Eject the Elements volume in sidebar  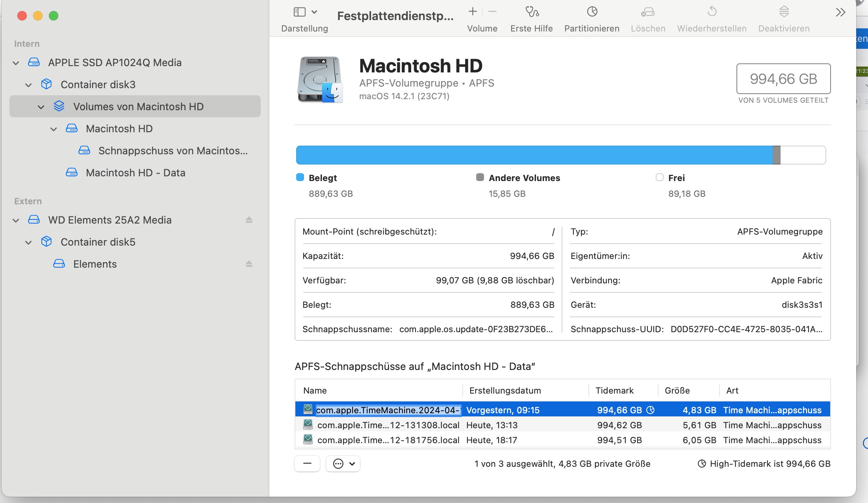point(249,264)
